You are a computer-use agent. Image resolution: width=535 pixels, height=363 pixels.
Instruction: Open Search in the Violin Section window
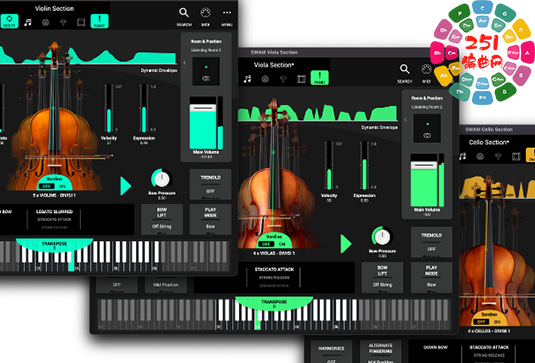tap(184, 16)
